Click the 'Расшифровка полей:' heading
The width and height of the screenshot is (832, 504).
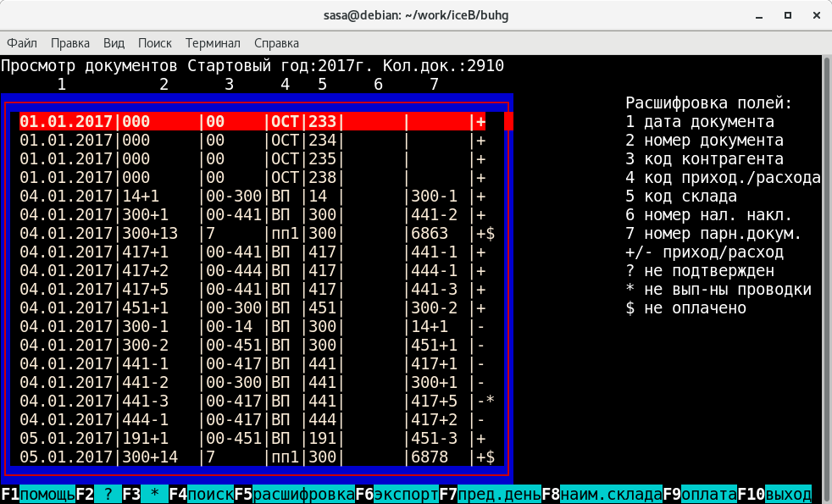coord(709,102)
